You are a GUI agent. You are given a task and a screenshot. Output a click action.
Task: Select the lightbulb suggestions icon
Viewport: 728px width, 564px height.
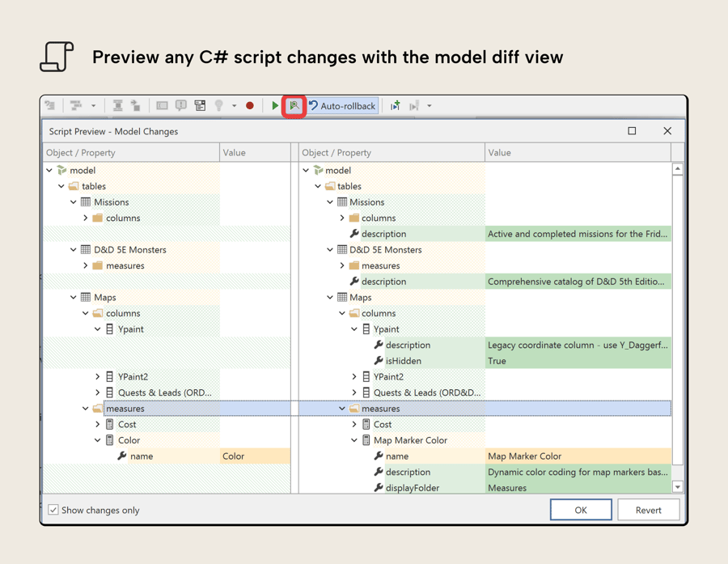[220, 105]
